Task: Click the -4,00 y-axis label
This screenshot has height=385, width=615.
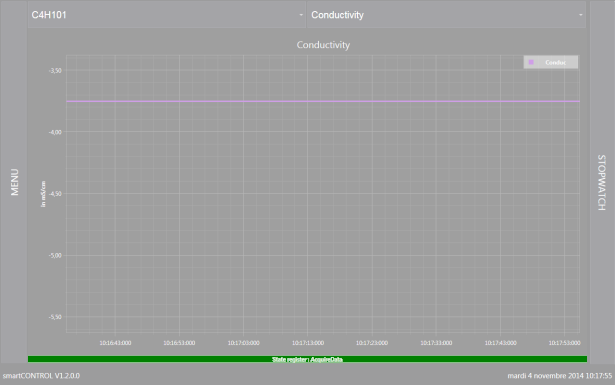Action: click(55, 132)
